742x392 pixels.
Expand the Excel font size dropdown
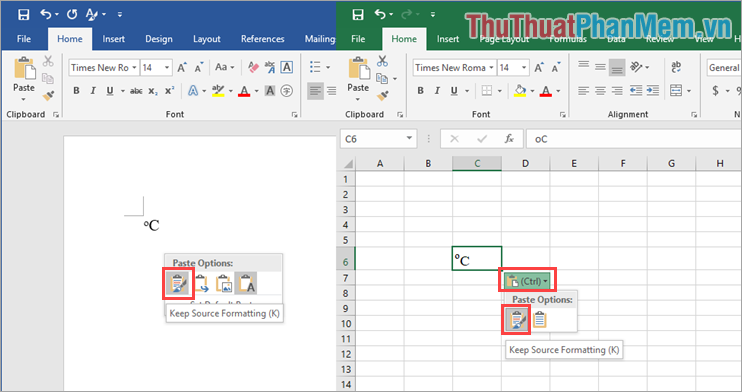524,68
